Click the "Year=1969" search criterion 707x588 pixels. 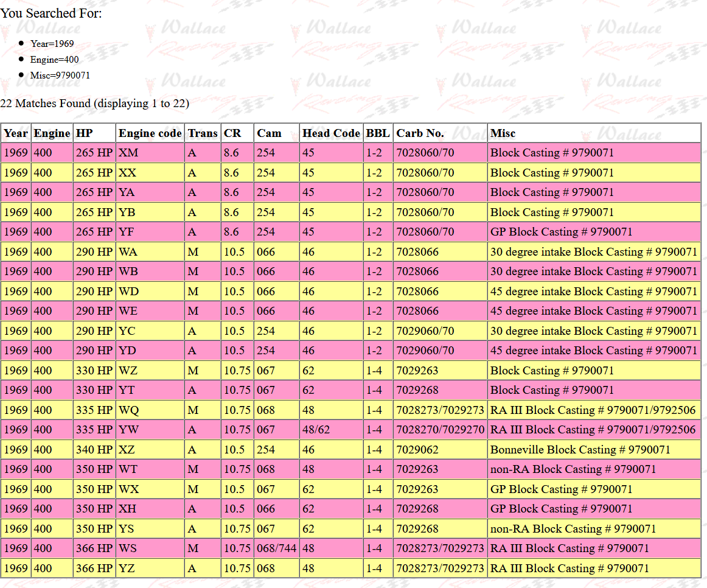pos(52,44)
